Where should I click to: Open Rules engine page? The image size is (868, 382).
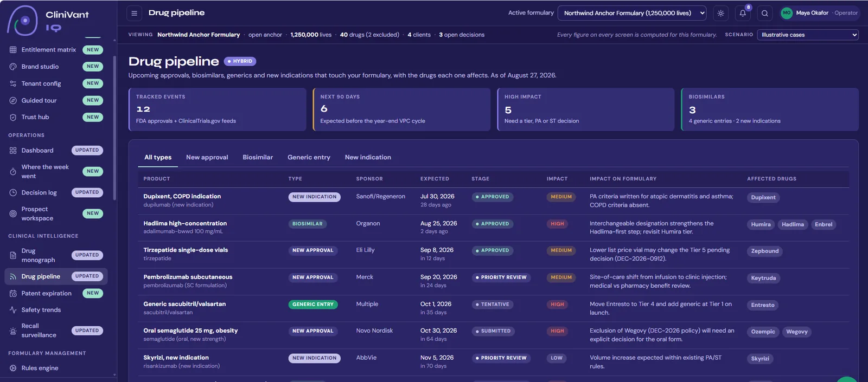coord(56,368)
